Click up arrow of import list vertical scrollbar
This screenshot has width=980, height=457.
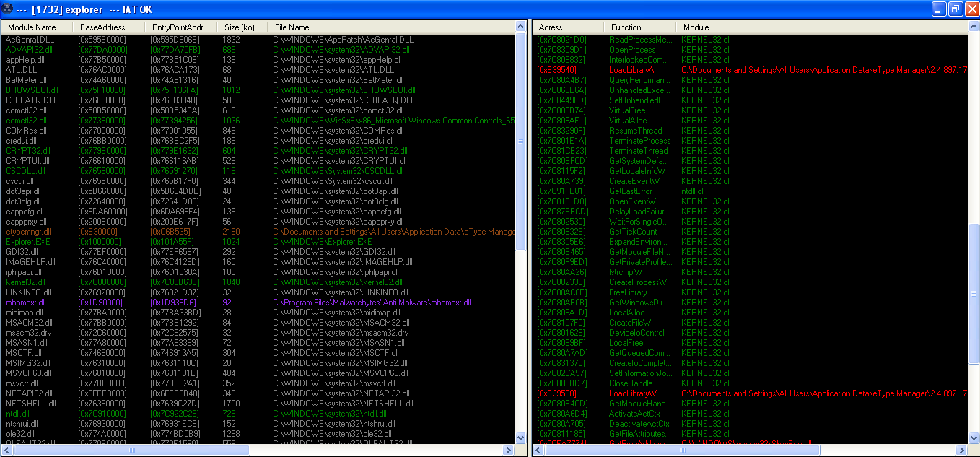[x=974, y=27]
